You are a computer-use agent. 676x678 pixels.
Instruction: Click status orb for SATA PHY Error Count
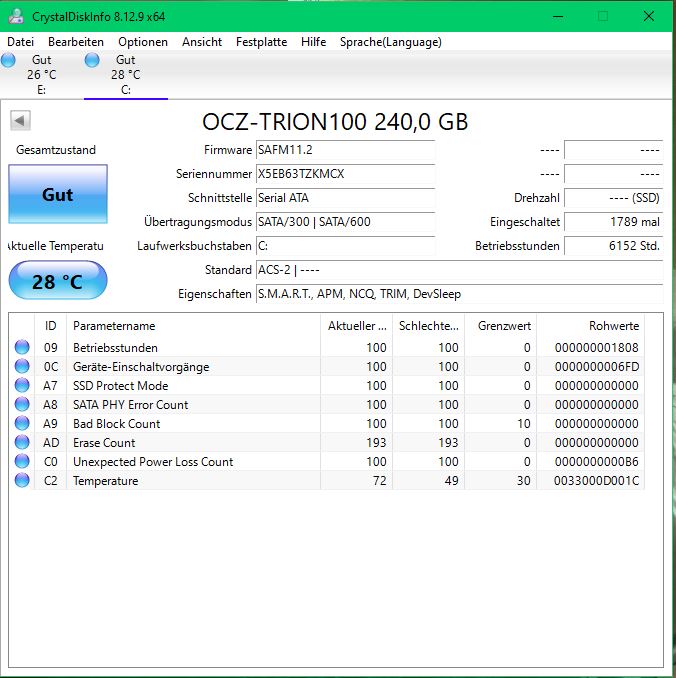click(x=22, y=404)
